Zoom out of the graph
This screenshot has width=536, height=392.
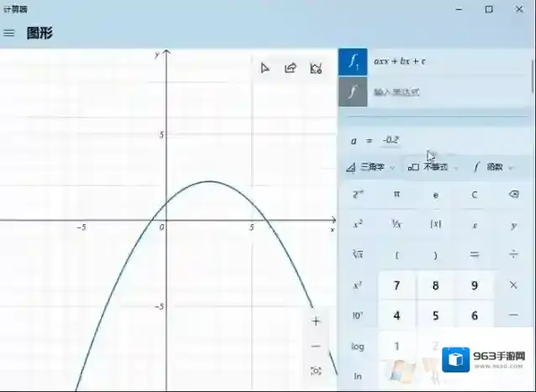316,346
